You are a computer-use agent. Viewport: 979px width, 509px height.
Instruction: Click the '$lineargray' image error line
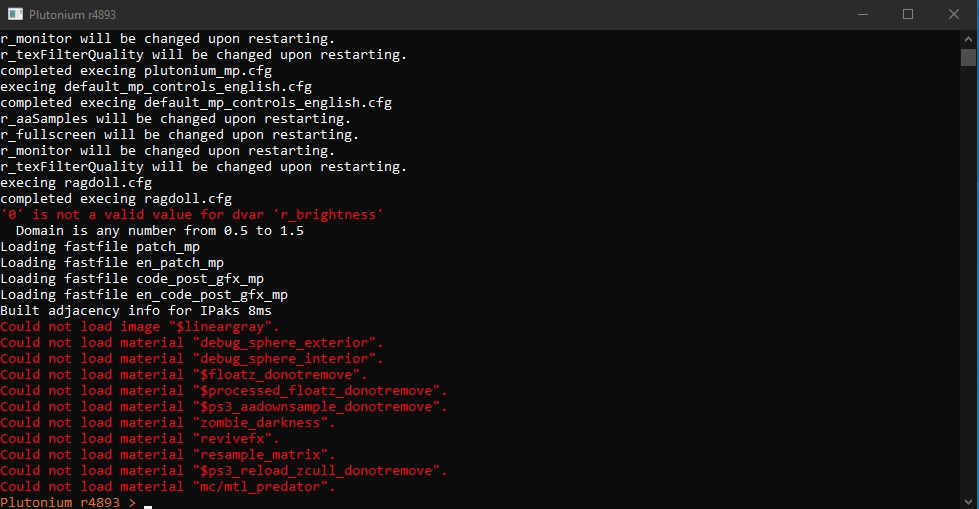139,327
